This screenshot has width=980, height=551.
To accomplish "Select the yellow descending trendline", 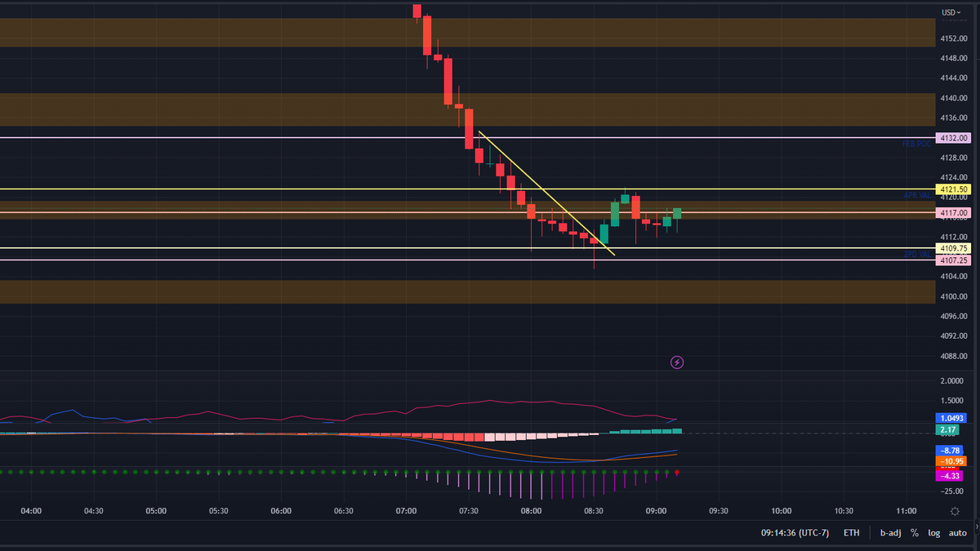I will (546, 193).
